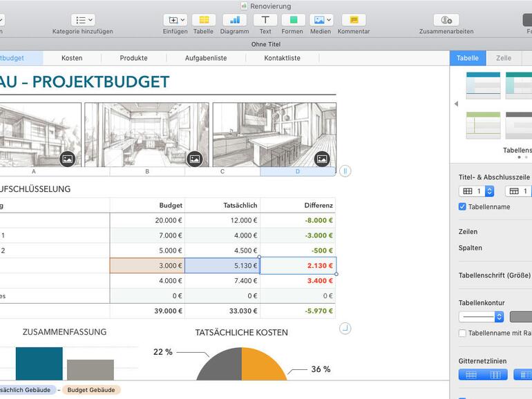The height and width of the screenshot is (399, 532).
Task: Add a Kommentar from toolbar
Action: (x=354, y=20)
